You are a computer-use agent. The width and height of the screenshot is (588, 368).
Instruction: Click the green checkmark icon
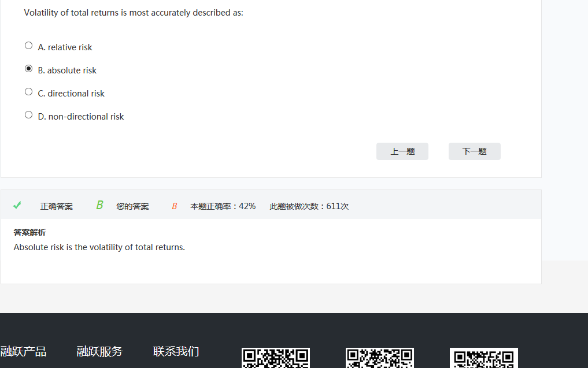17,205
